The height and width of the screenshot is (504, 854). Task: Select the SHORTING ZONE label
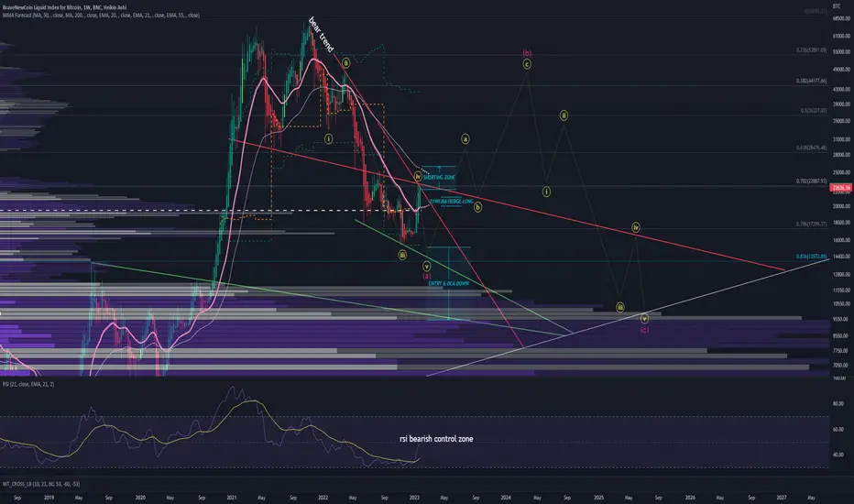tap(439, 178)
